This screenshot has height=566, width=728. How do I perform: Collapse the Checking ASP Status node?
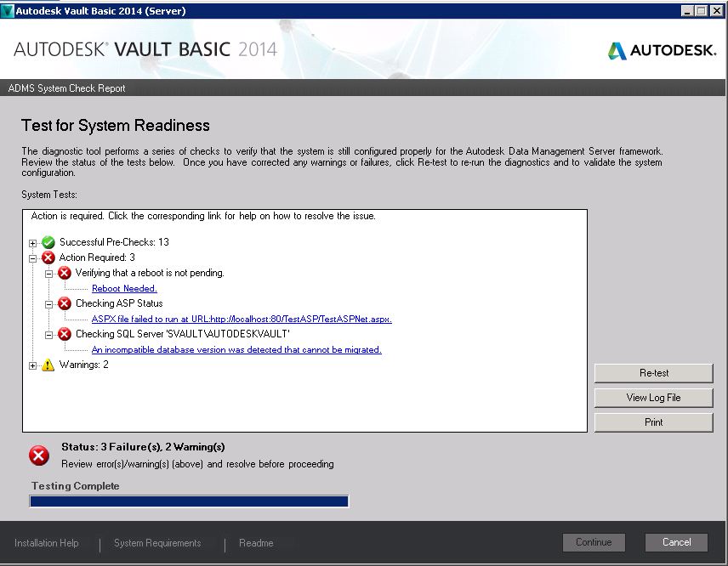point(48,304)
